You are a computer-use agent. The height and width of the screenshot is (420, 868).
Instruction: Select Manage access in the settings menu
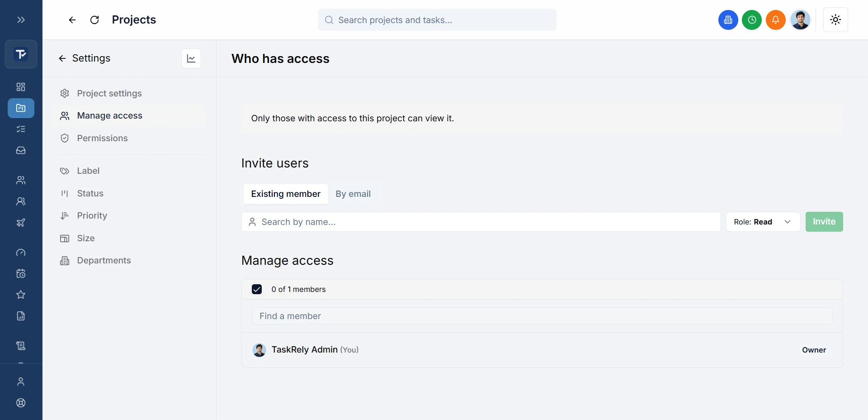(129, 116)
